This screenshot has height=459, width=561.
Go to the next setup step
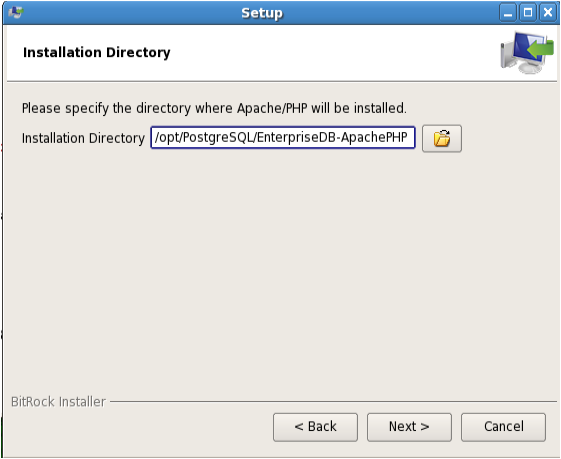409,427
